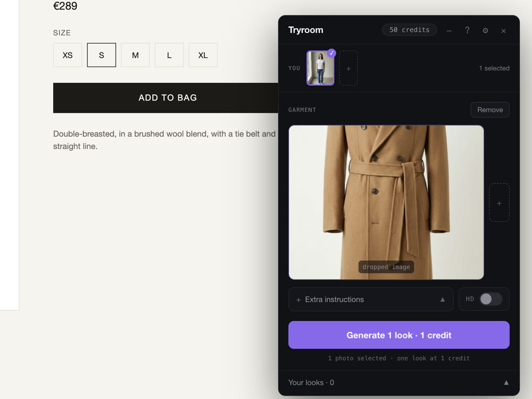The height and width of the screenshot is (399, 532).
Task: Add another photo in the YOU row
Action: coord(348,68)
